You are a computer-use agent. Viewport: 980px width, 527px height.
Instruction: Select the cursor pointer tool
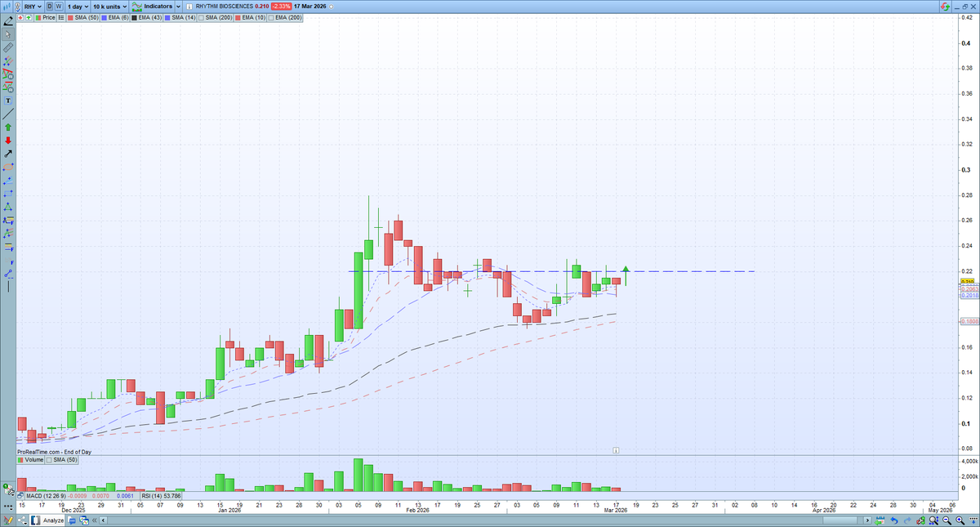[x=8, y=34]
